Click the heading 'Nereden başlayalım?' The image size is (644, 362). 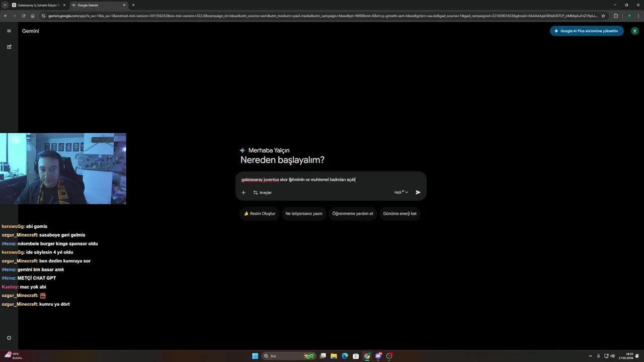click(x=282, y=160)
